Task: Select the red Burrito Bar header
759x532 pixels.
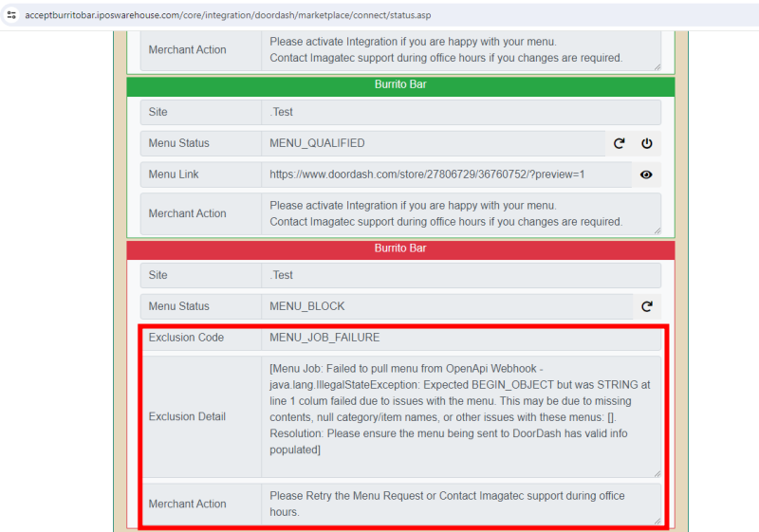Action: (400, 248)
